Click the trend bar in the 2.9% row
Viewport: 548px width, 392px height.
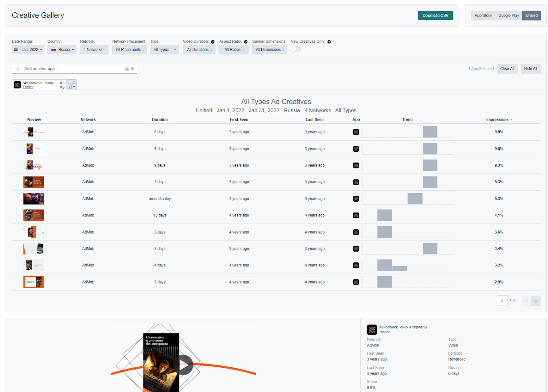point(385,282)
